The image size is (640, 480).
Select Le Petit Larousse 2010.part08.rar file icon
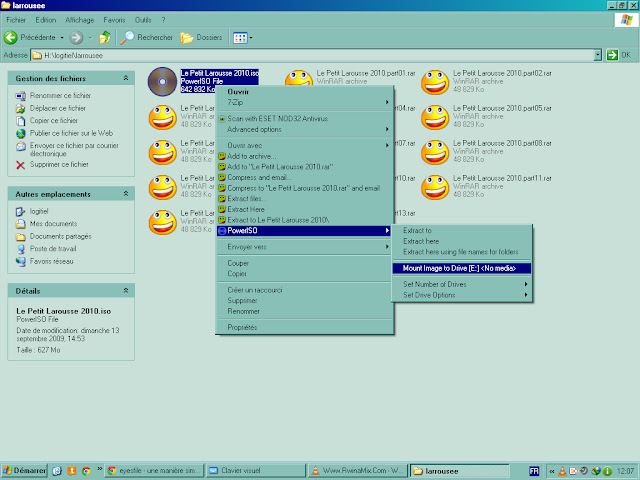click(x=435, y=152)
